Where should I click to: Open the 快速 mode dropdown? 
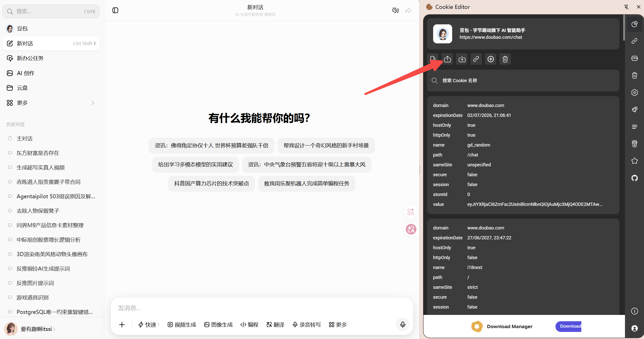point(149,325)
